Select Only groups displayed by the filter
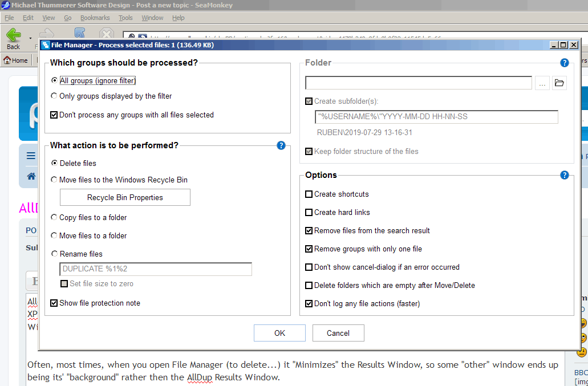The height and width of the screenshot is (386, 588). (x=54, y=96)
